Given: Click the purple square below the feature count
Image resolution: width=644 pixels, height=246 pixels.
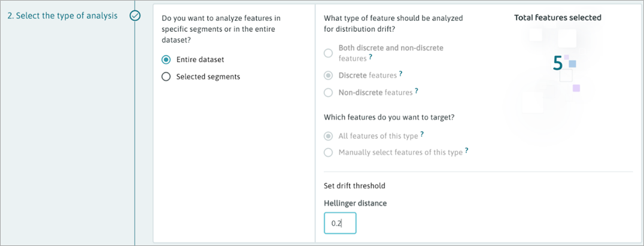Looking at the screenshot, I should 576,88.
